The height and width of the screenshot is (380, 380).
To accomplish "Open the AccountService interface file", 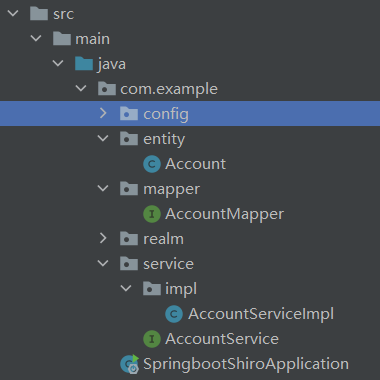I will (222, 339).
